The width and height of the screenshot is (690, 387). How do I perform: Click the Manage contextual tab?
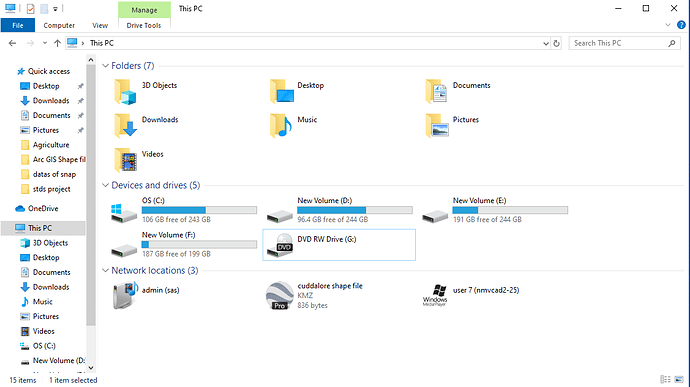[x=144, y=10]
